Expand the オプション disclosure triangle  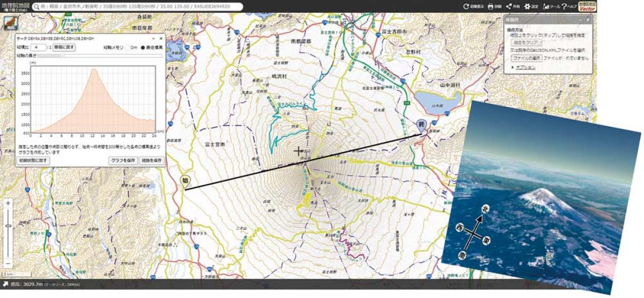(x=512, y=67)
